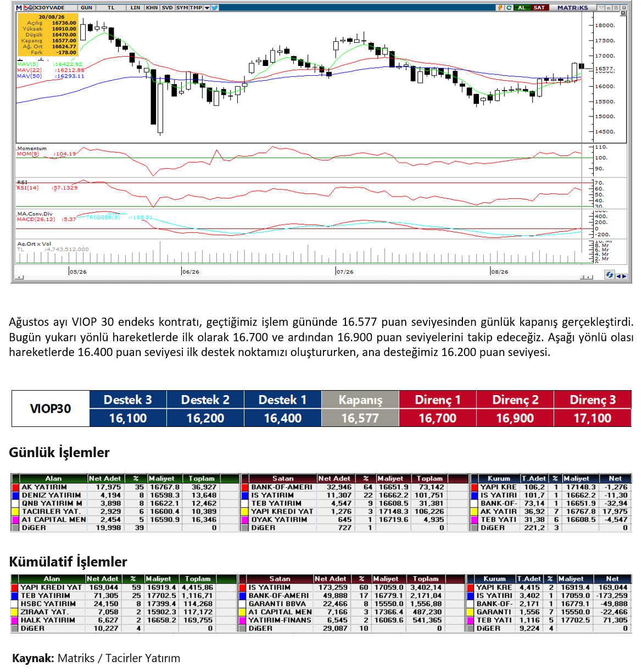642x672 pixels.
Task: Click the MATRIKS brand button
Action: coord(573,8)
